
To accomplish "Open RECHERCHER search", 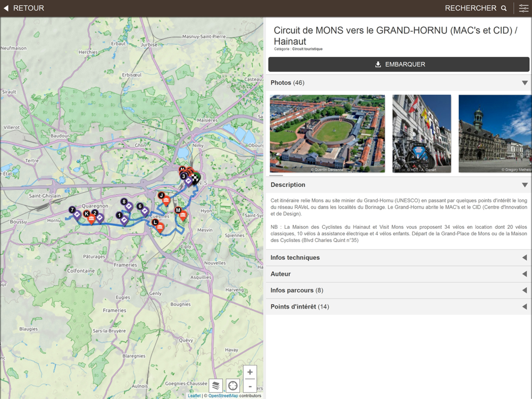I will (x=476, y=8).
